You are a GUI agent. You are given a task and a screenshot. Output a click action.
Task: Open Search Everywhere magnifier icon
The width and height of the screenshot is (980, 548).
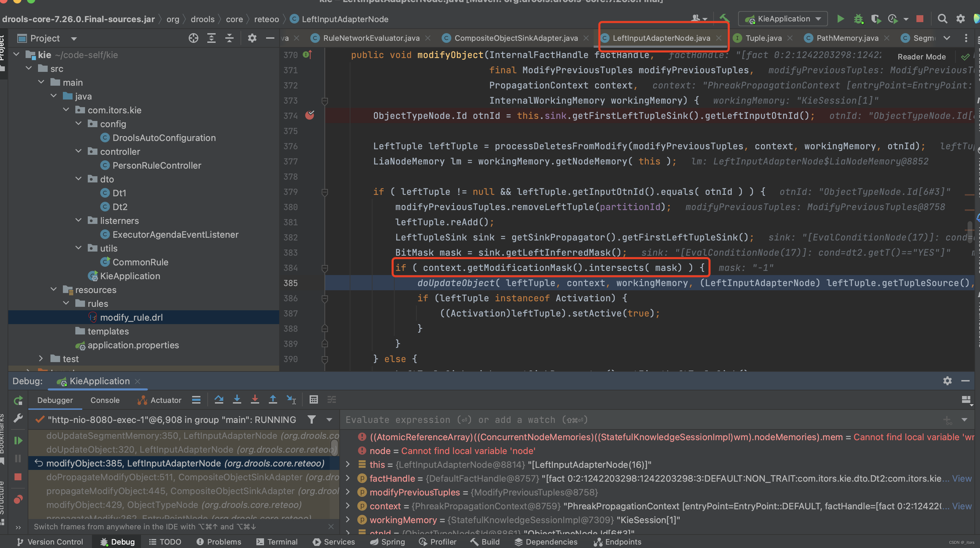click(x=942, y=19)
